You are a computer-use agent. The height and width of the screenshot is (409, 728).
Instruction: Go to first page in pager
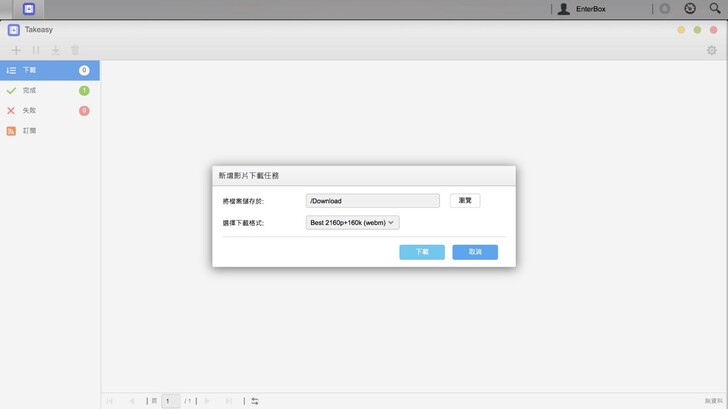[110, 401]
